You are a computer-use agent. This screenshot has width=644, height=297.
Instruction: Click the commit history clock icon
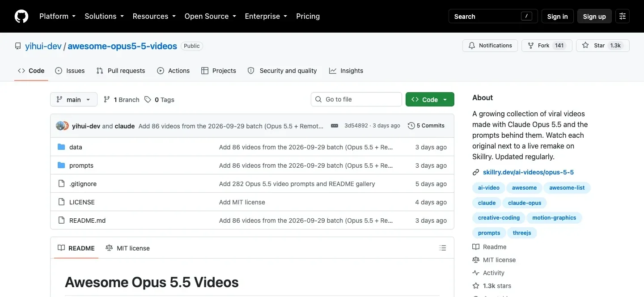point(411,126)
